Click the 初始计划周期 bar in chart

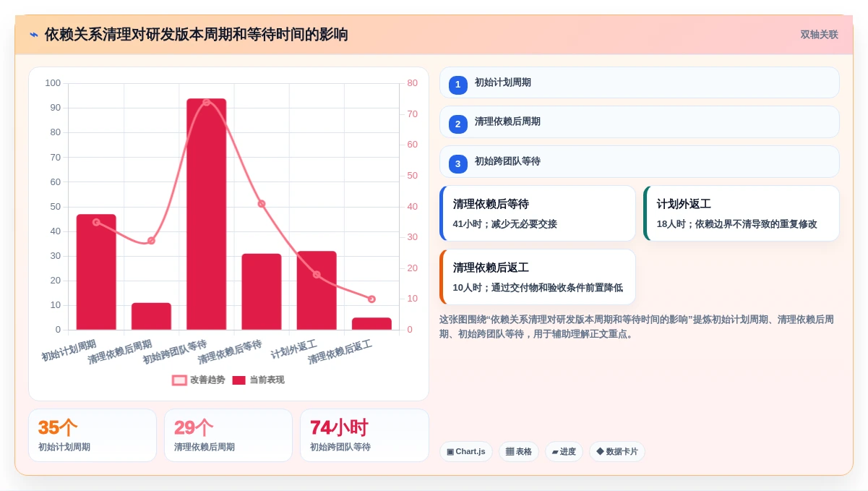96,272
